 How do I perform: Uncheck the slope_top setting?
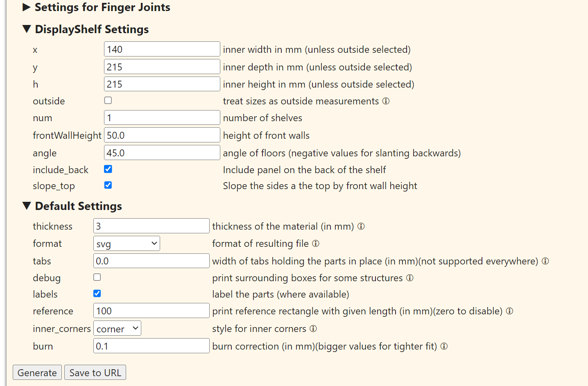coord(108,185)
